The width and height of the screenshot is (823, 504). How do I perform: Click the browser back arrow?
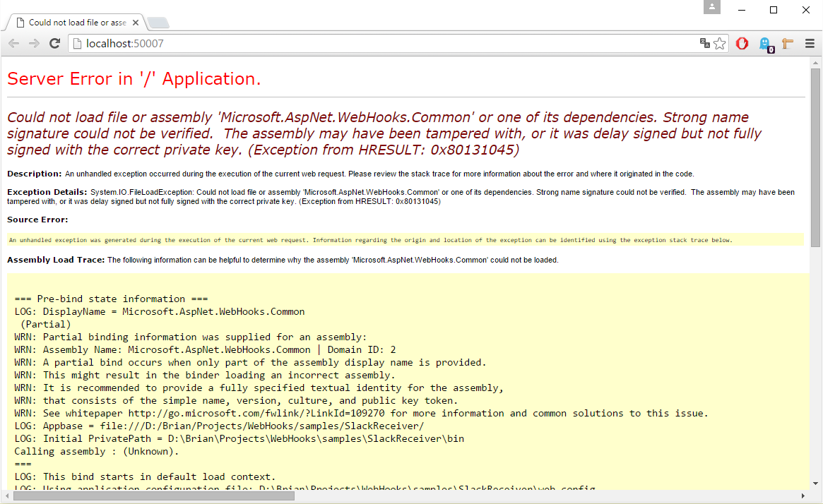click(13, 44)
